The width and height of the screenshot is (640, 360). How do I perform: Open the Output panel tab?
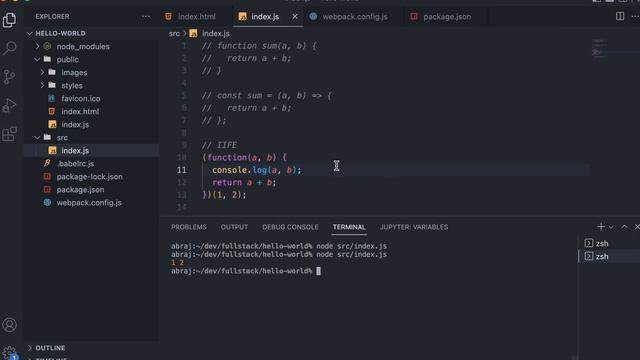click(x=234, y=227)
